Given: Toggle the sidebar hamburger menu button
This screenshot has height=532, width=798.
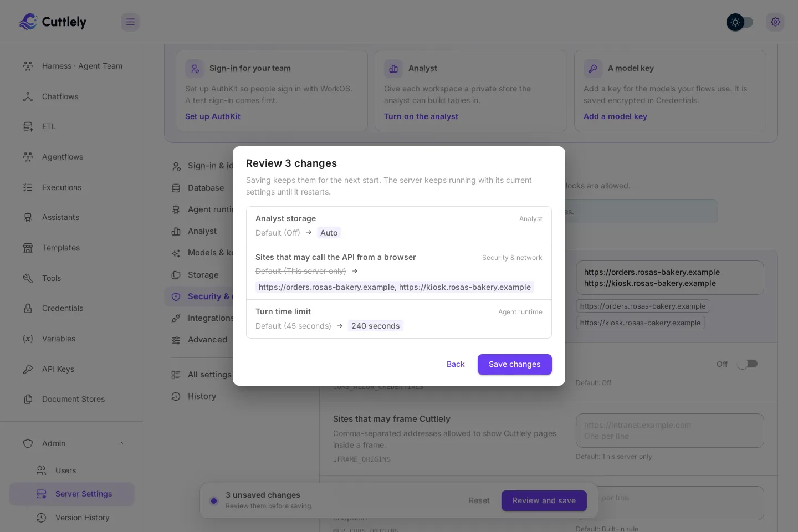Looking at the screenshot, I should (x=130, y=22).
